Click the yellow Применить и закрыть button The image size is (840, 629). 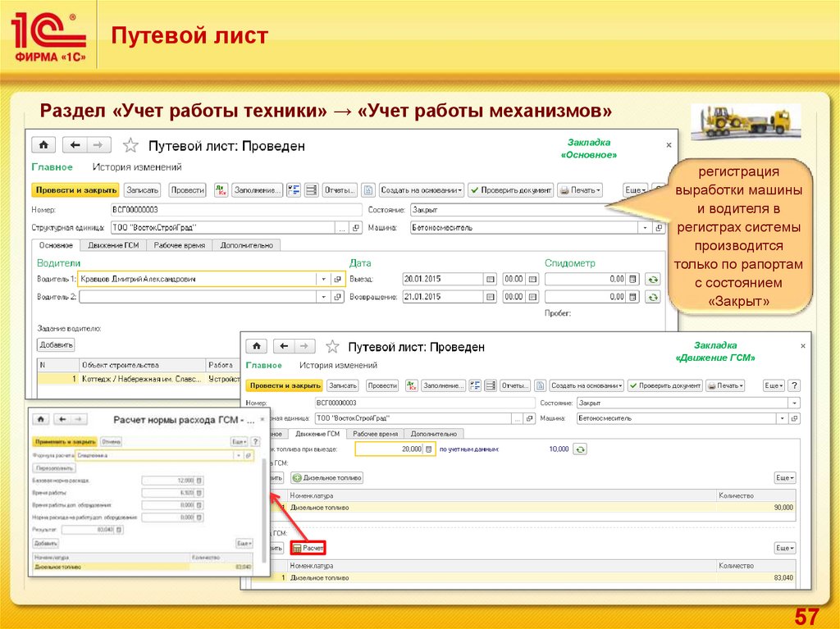[65, 441]
